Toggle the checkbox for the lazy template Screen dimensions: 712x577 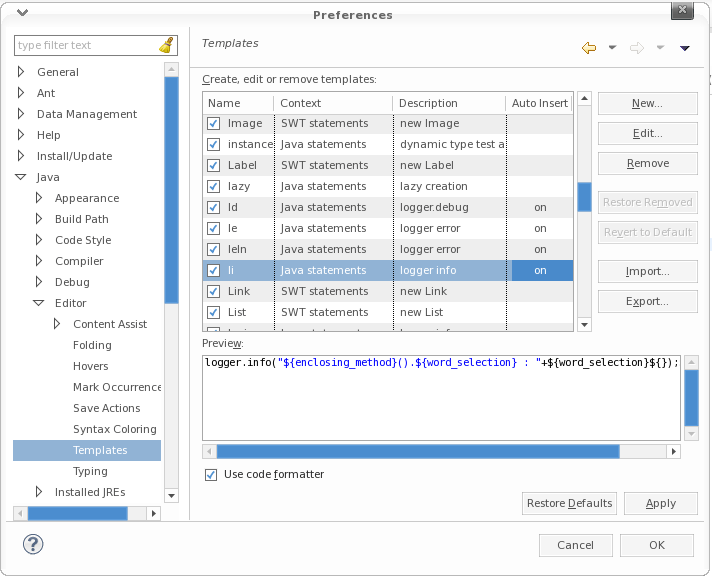pos(213,187)
